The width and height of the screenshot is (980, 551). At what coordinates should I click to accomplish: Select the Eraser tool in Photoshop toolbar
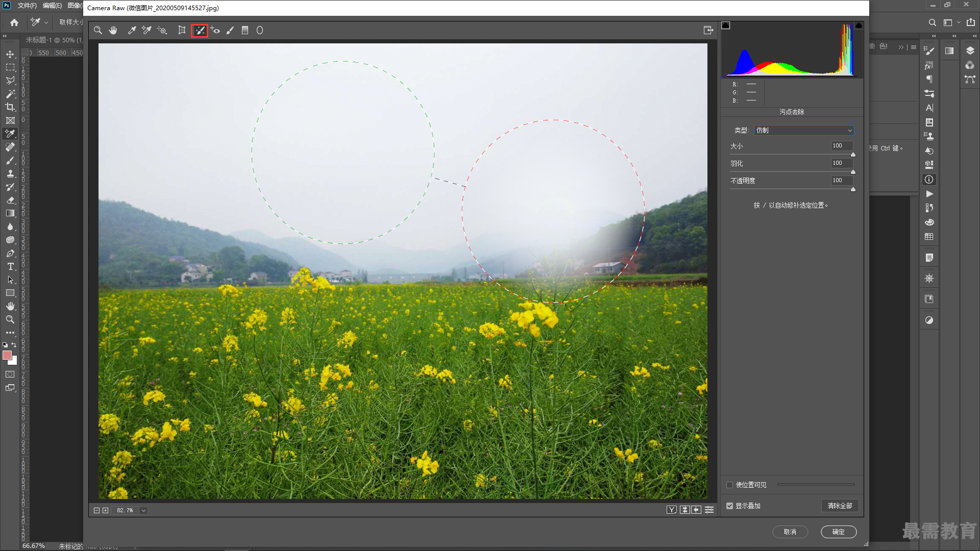(10, 201)
